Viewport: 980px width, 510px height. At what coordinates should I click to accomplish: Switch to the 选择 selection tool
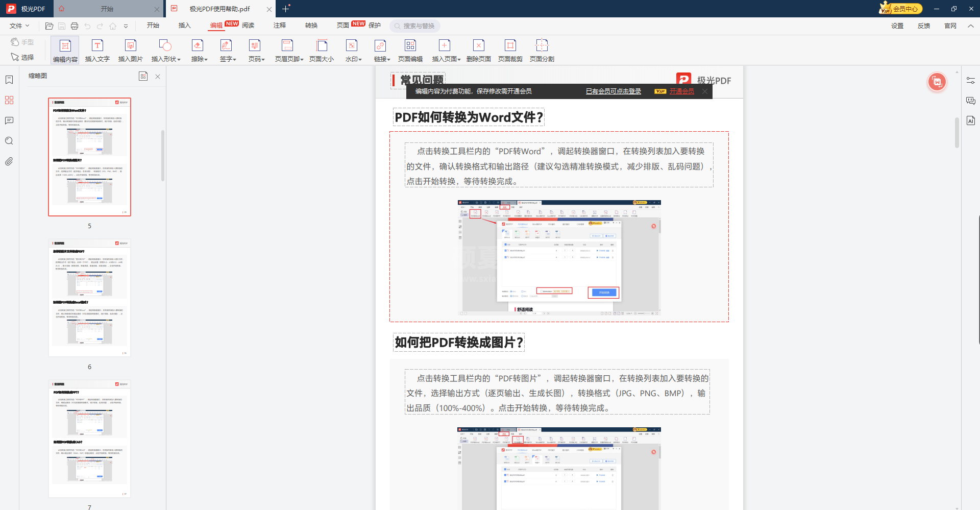22,57
